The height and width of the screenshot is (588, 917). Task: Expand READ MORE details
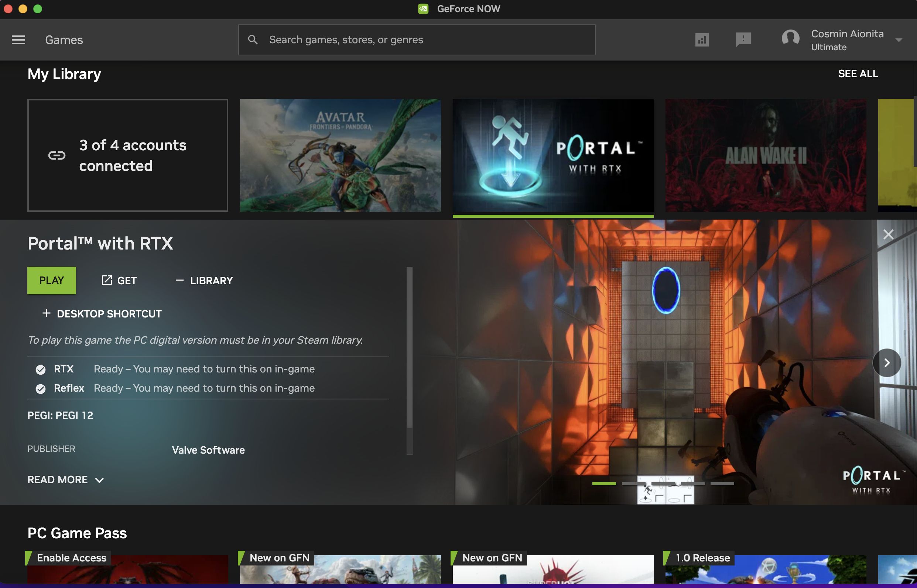pyautogui.click(x=65, y=480)
